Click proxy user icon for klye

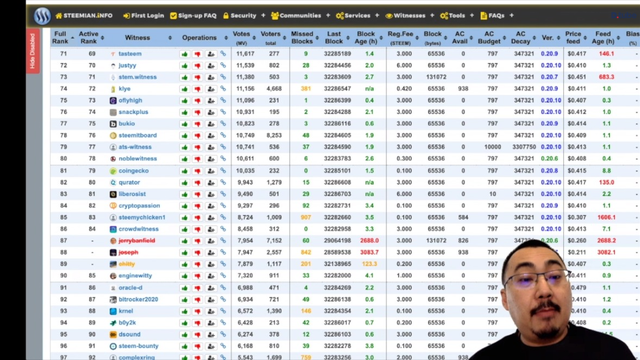[211, 89]
